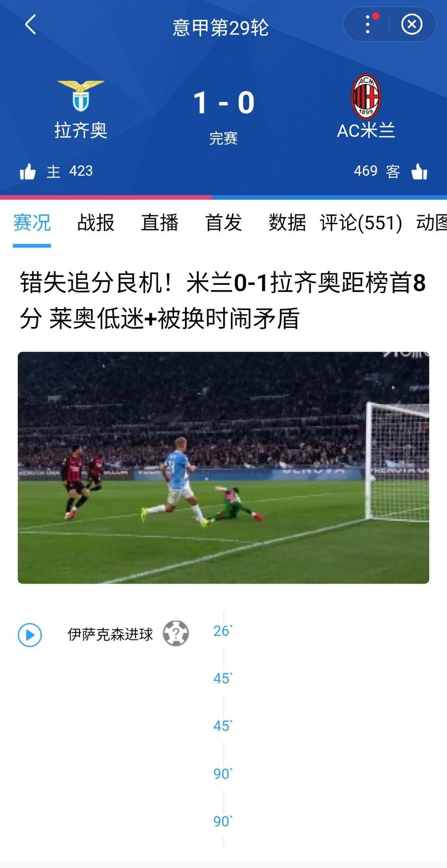This screenshot has width=447, height=868.
Task: Open the three-dot more options menu
Action: tap(368, 24)
